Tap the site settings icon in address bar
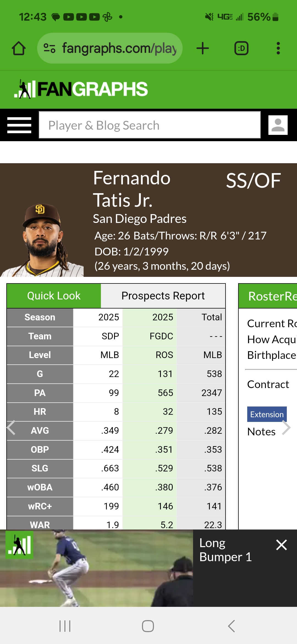Viewport: 297px width, 644px height. 50,48
